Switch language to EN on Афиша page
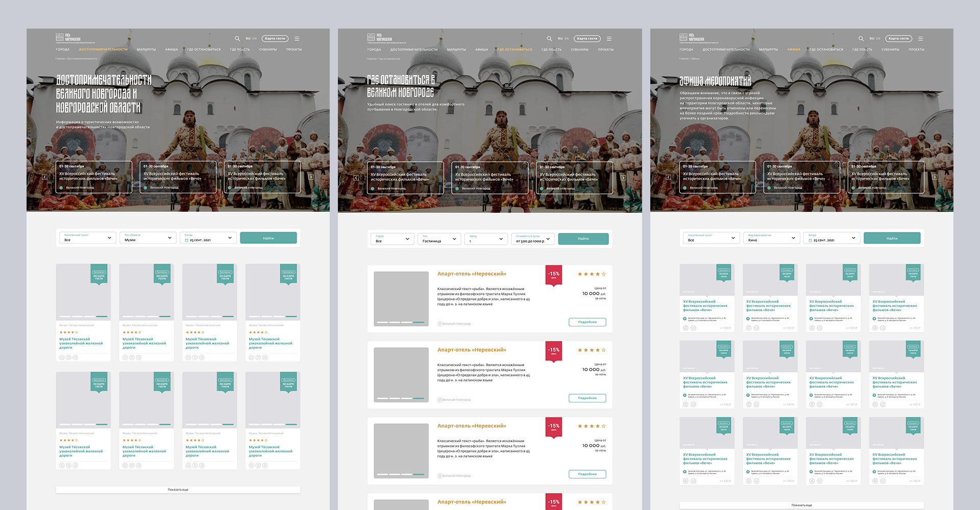 (878, 39)
